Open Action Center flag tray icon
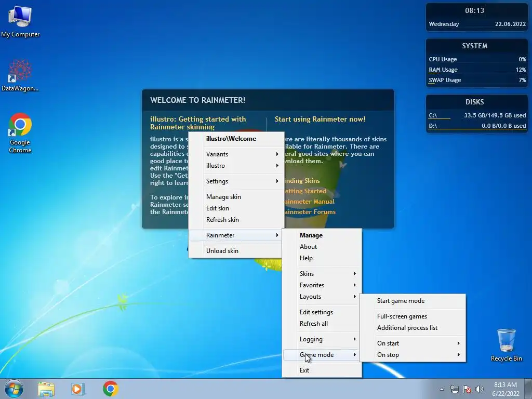Image resolution: width=532 pixels, height=399 pixels. click(x=467, y=389)
